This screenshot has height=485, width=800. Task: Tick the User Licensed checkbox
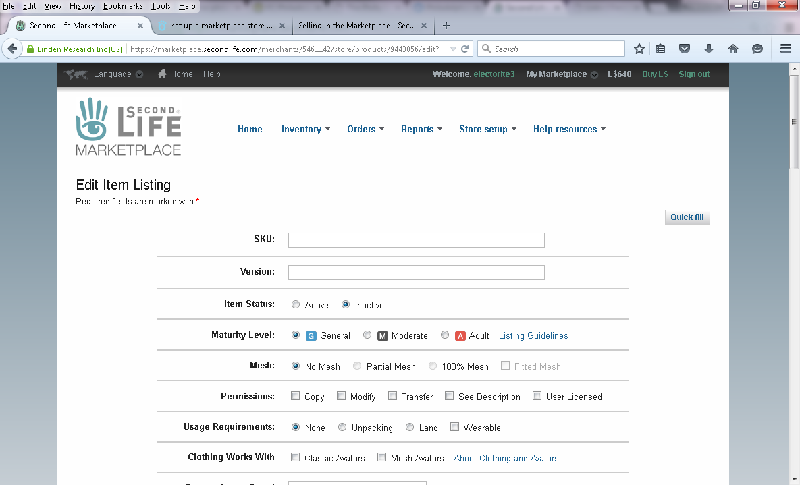tap(537, 396)
